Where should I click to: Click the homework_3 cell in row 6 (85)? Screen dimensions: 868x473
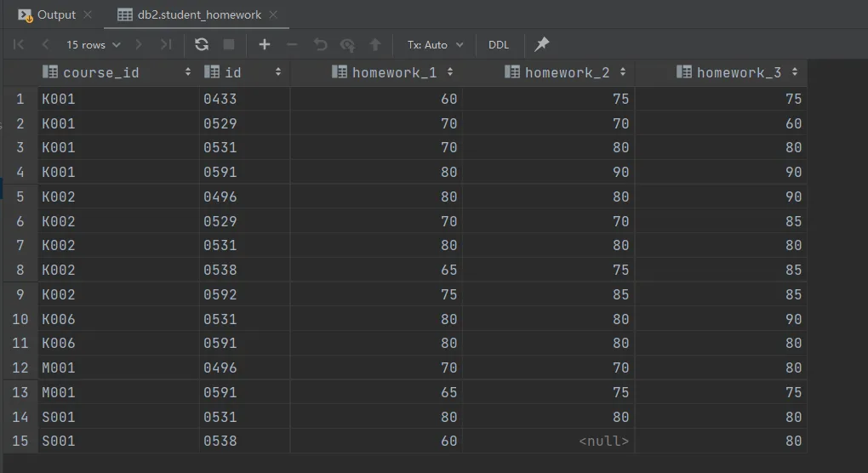point(722,221)
